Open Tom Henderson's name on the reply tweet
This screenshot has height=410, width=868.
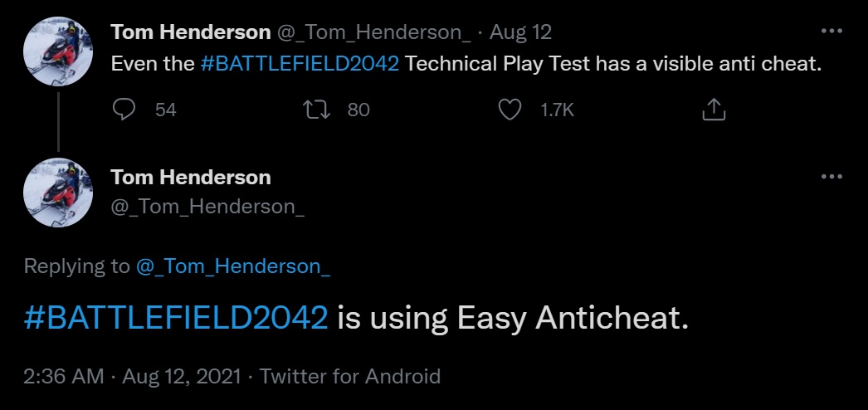(x=191, y=177)
